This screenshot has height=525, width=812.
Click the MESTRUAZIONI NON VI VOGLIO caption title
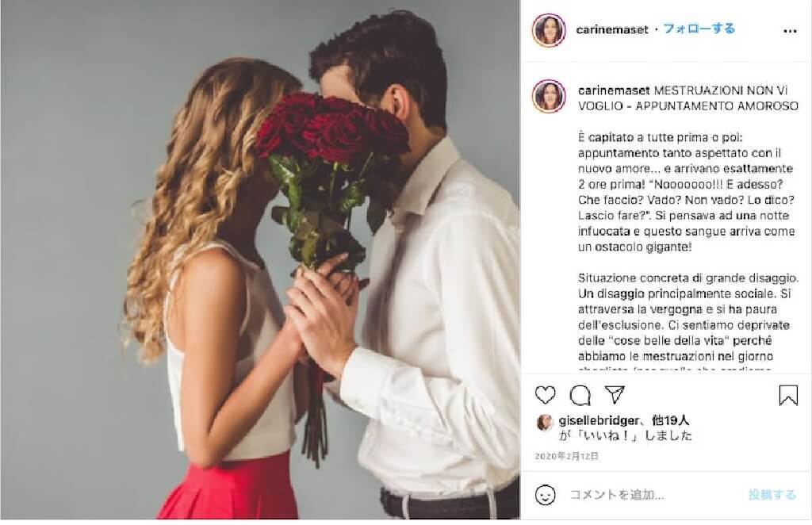(688, 98)
